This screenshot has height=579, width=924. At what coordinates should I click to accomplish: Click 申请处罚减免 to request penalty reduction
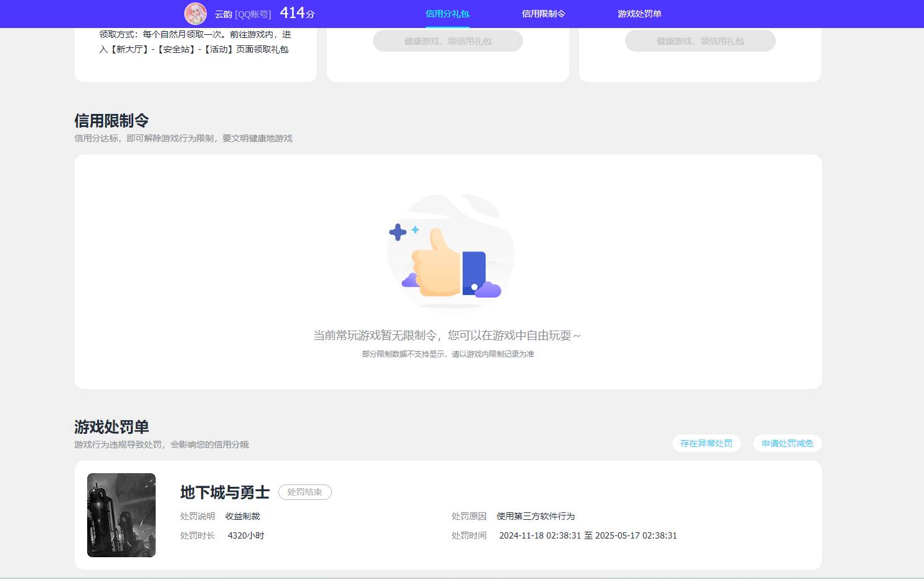(786, 443)
